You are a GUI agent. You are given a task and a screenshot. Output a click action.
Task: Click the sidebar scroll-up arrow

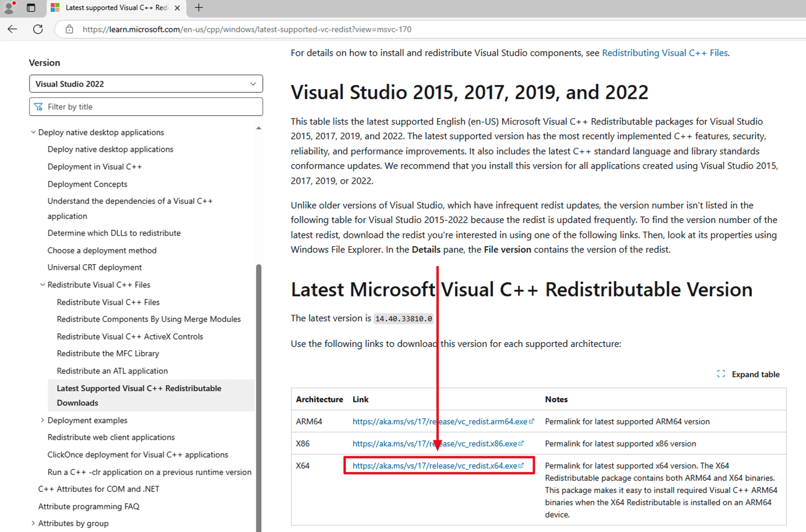(x=259, y=128)
